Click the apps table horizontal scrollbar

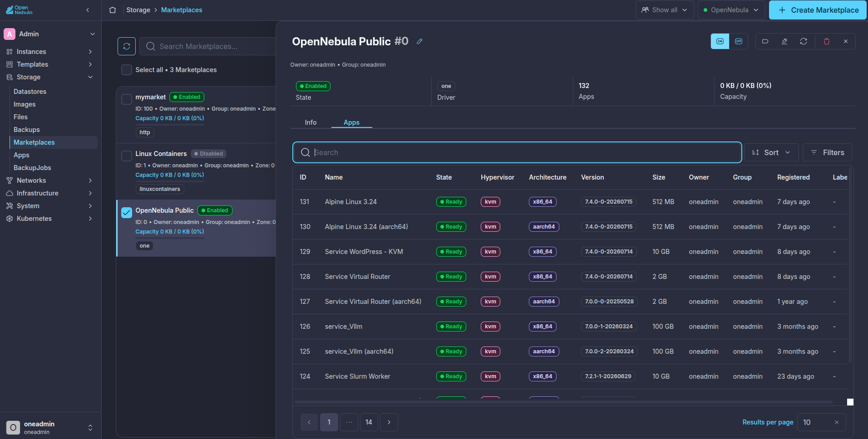[563, 402]
